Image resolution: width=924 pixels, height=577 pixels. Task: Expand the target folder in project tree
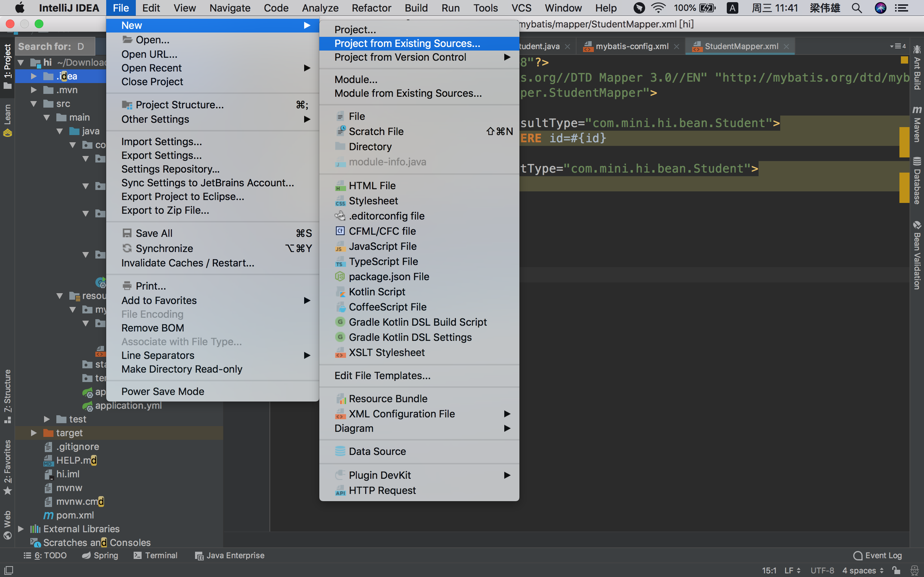tap(34, 433)
